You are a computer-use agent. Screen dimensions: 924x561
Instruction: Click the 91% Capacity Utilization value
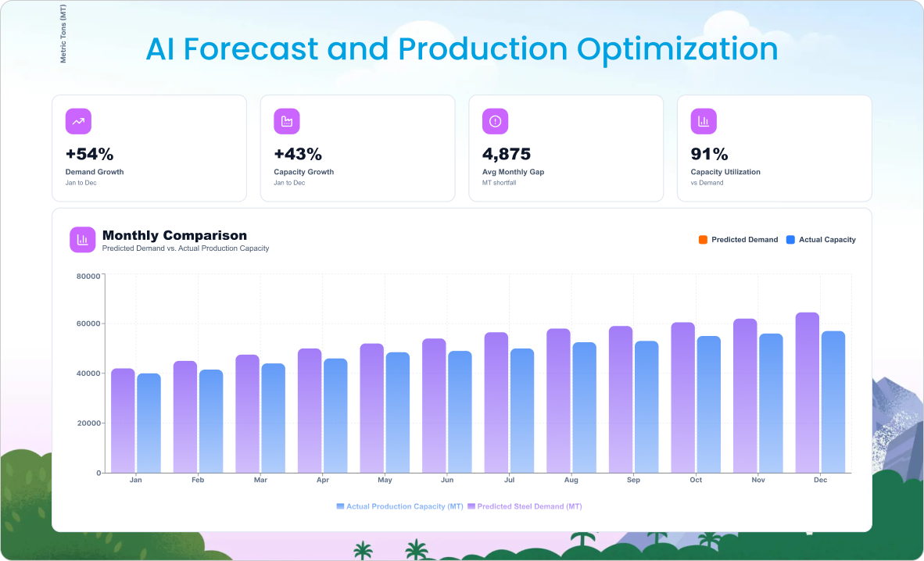coord(709,154)
